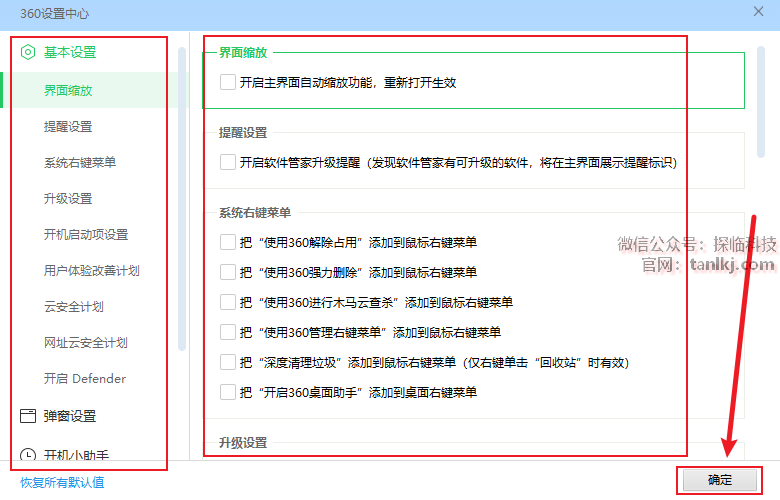Click 恢复所有默认值 link

point(62,483)
